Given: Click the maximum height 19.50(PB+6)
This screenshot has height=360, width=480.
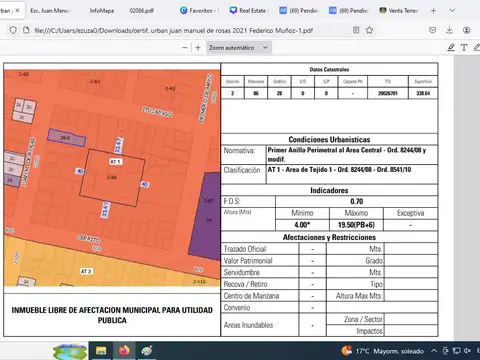Looking at the screenshot, I should 356,225.
